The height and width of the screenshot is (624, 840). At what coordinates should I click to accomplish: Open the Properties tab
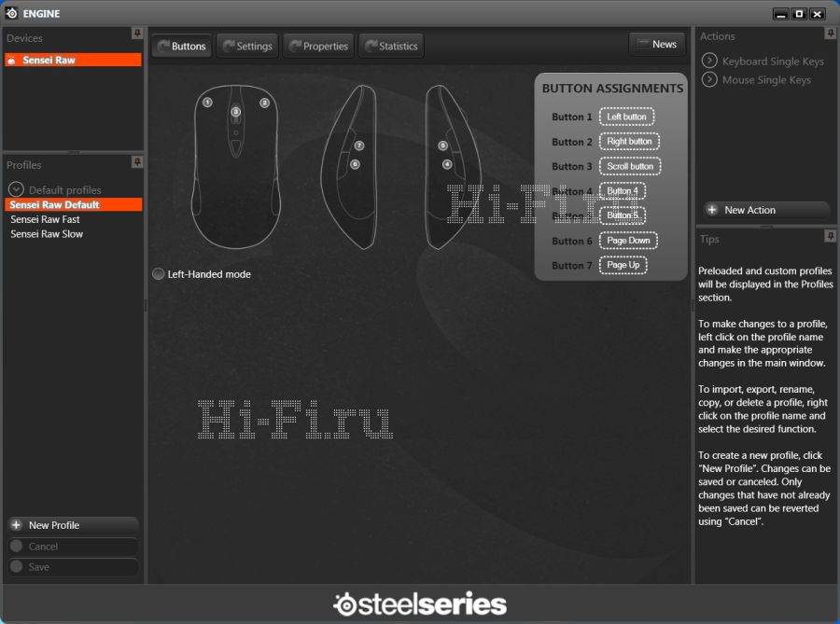tap(317, 47)
